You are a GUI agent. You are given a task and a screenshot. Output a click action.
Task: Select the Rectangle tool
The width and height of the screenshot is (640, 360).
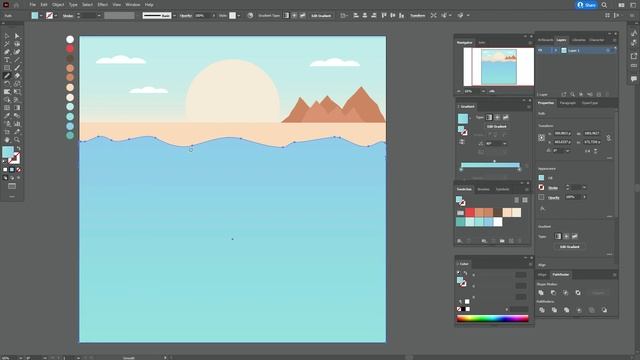7,68
